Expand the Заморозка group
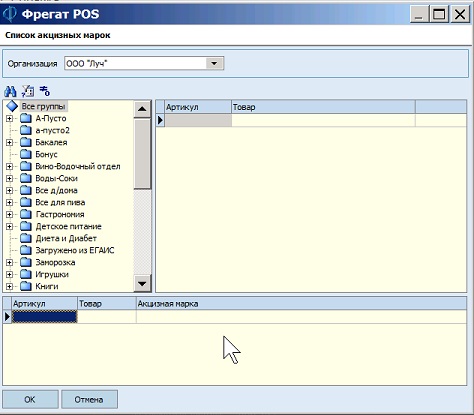This screenshot has height=415, width=474. (x=9, y=262)
